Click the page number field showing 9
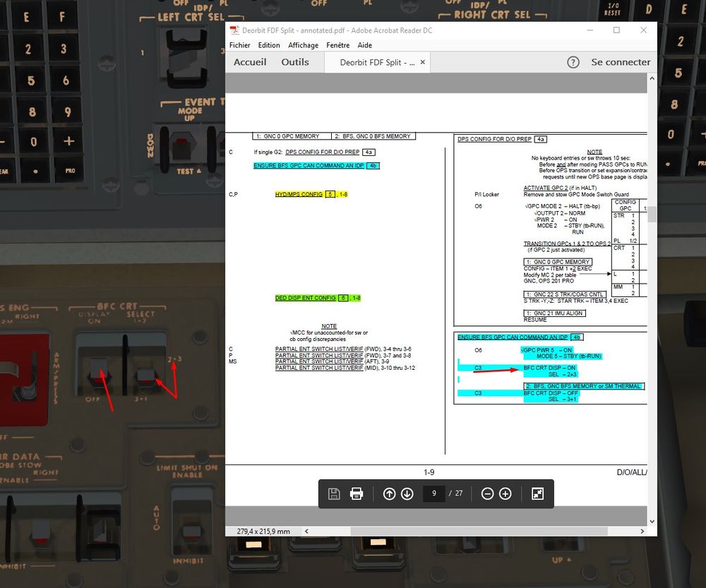Viewport: 706px width, 588px height. (434, 493)
